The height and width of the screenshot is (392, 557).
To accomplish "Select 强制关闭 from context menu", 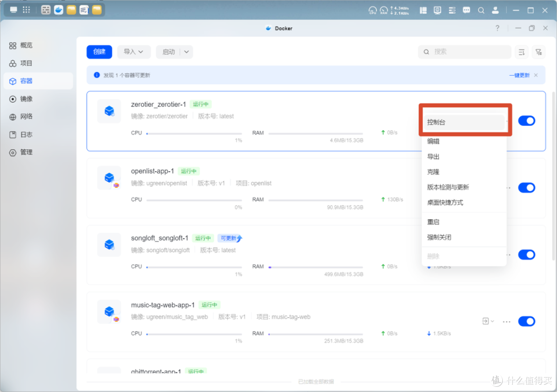I will (x=464, y=237).
